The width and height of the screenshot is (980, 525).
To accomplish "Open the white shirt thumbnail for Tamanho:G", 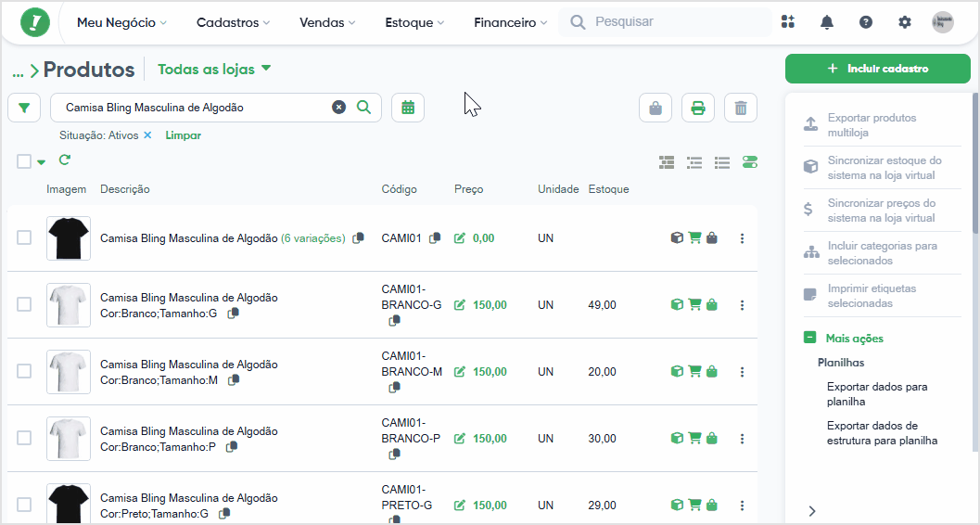I will (69, 305).
